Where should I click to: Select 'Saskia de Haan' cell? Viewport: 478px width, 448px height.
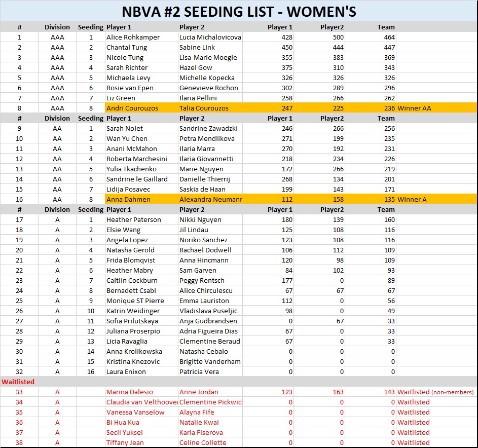pyautogui.click(x=210, y=189)
